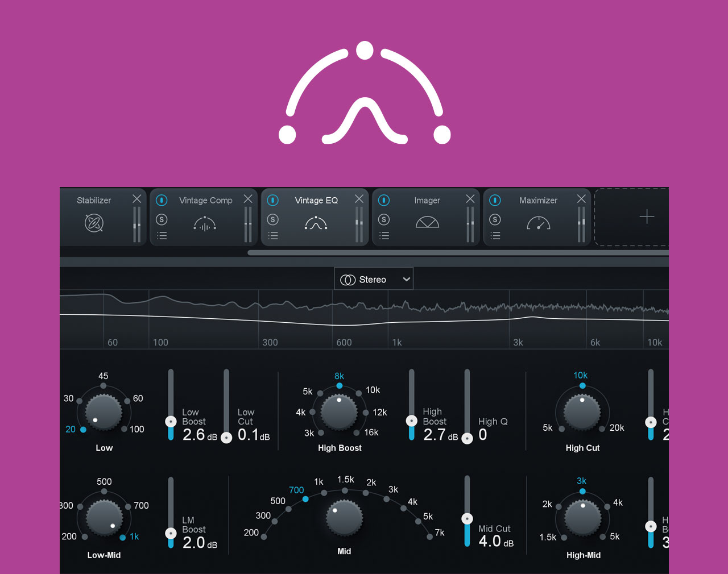
Task: Remove the Maximizer module
Action: coord(581,199)
